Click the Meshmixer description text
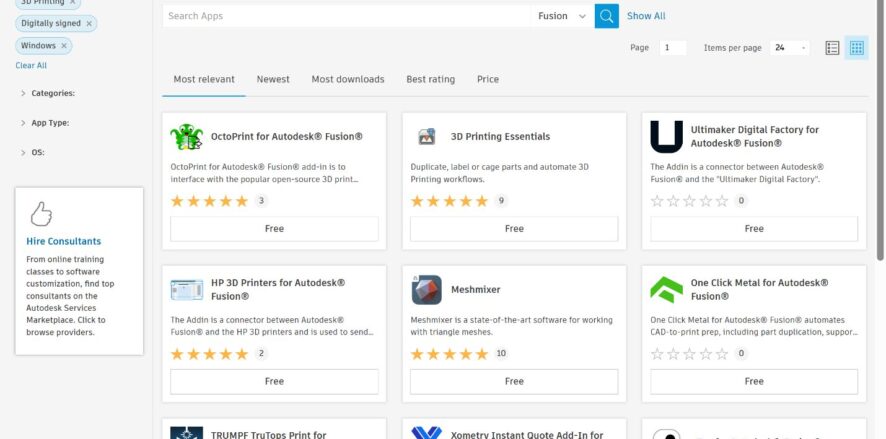The height and width of the screenshot is (439, 886). pos(511,326)
